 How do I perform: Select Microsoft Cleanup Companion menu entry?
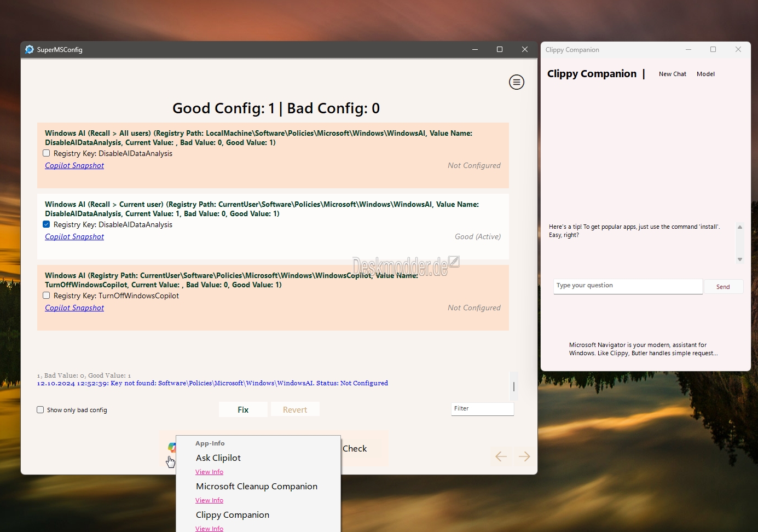tap(257, 486)
